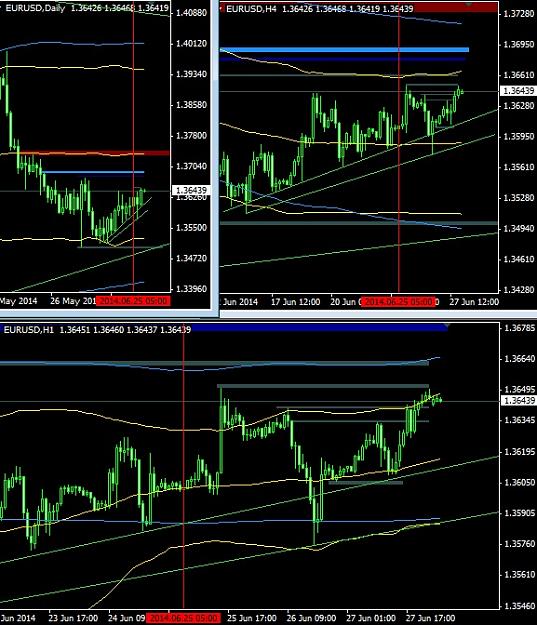
Task: Click 26 Jun 09:00 on H1 time axis
Action: click(x=311, y=618)
